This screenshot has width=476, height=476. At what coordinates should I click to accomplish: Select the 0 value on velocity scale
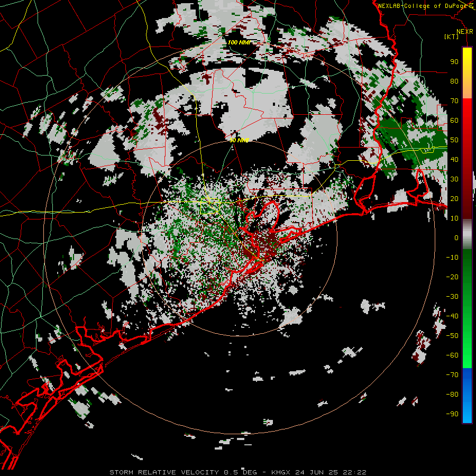456,237
